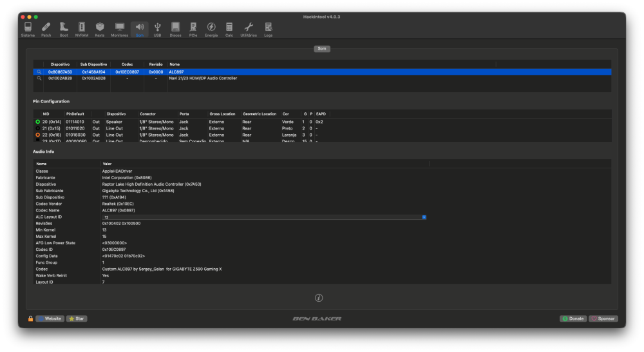Sort by the PinDefault column header
This screenshot has width=644, height=352.
[75, 114]
